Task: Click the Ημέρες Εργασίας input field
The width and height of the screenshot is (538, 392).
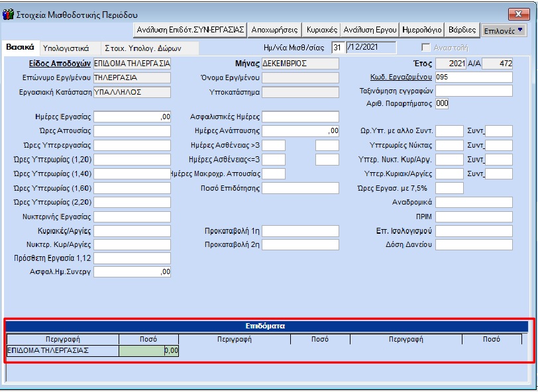Action: point(133,117)
